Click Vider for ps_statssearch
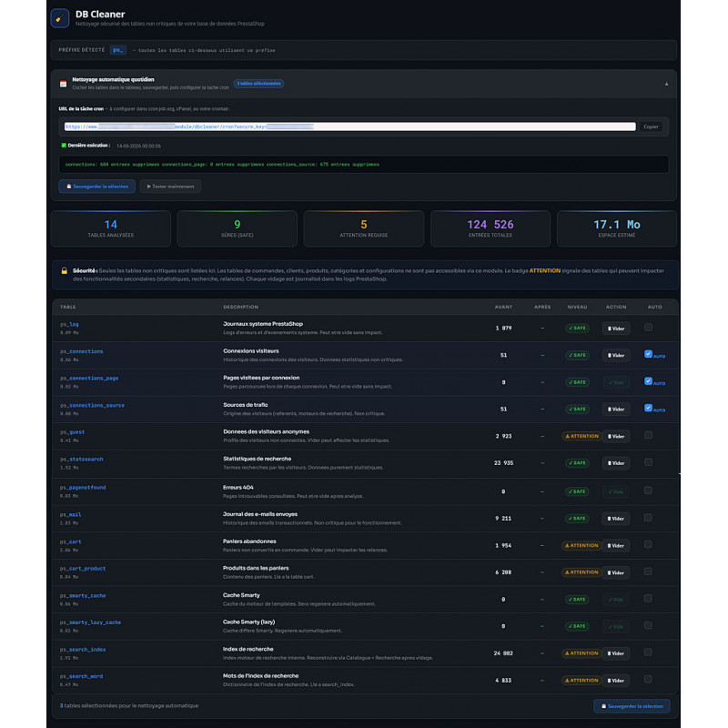Viewport: 728px width, 728px height. point(616,463)
